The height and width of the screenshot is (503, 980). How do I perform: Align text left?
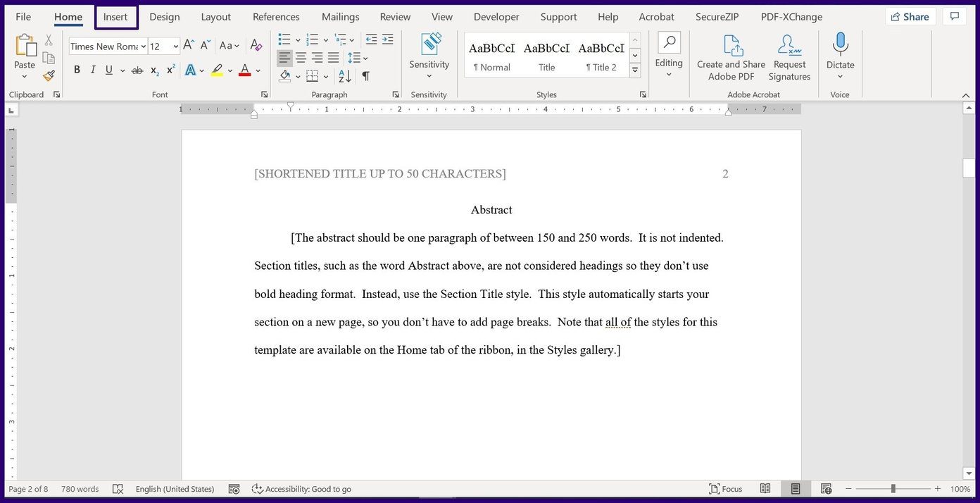(x=284, y=58)
